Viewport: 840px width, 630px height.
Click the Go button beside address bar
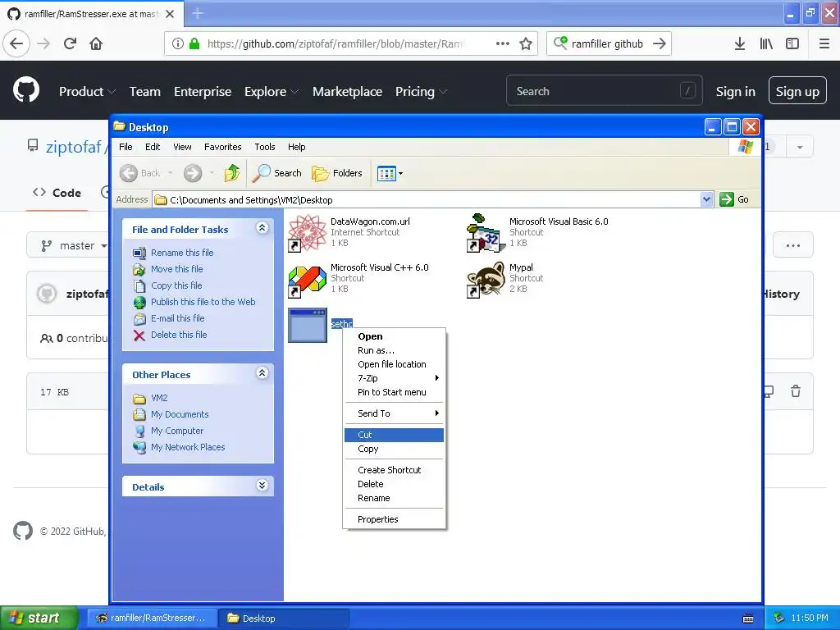(734, 199)
